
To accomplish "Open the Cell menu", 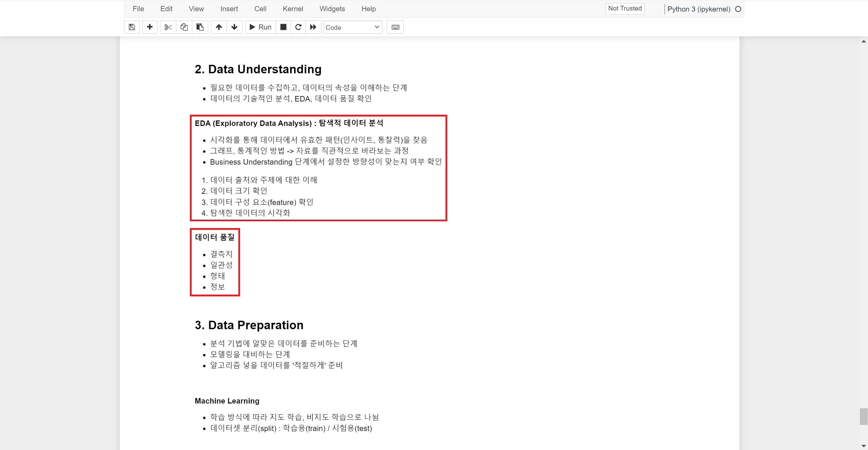I will pyautogui.click(x=260, y=9).
